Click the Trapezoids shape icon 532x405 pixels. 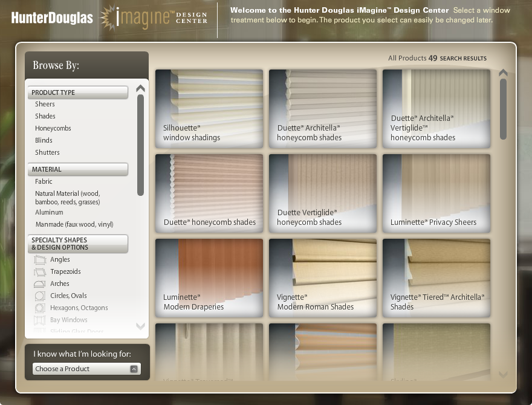pos(40,271)
